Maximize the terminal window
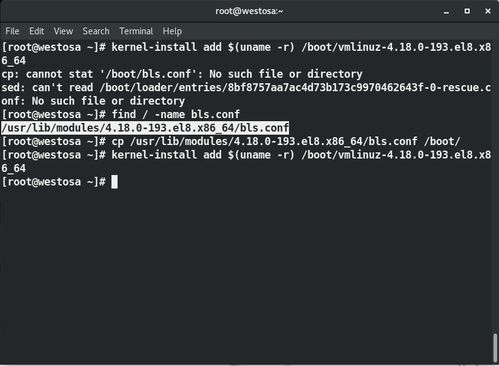499x366 pixels. click(x=467, y=11)
